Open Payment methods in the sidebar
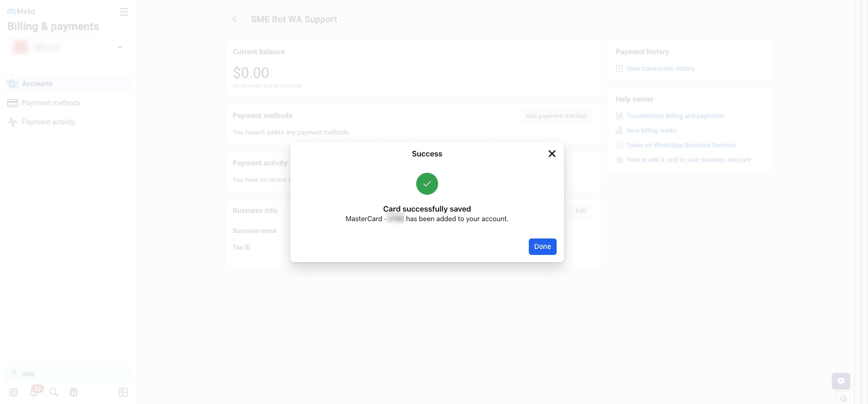 click(x=68, y=103)
